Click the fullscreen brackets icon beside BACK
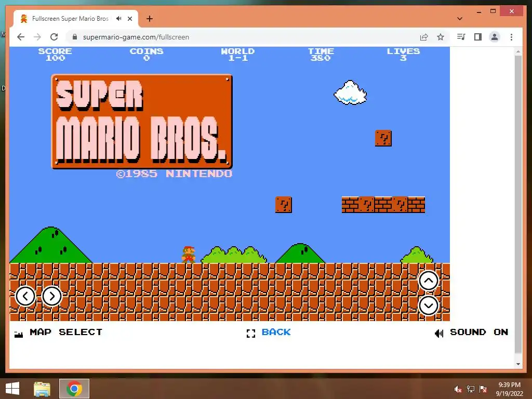Screen dimensions: 532x399 [251, 334]
